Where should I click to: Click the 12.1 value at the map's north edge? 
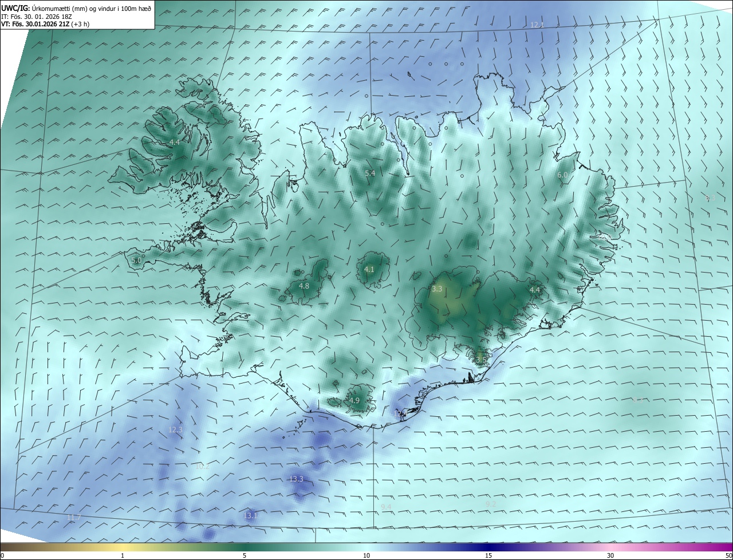(x=537, y=25)
